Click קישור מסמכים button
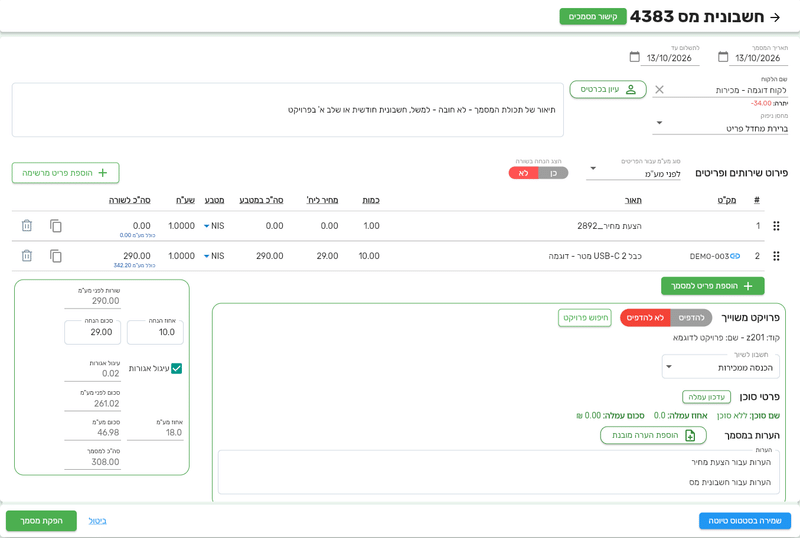The width and height of the screenshot is (800, 538). [592, 16]
